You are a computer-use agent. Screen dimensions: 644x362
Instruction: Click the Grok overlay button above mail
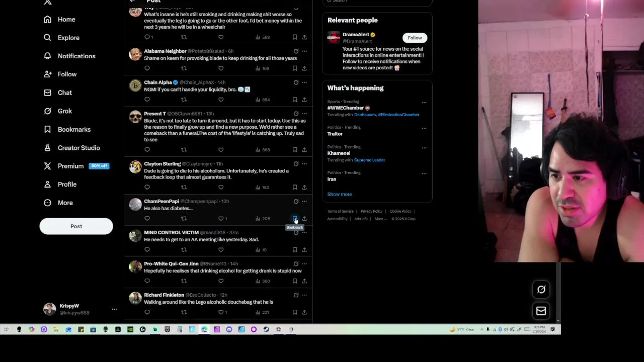pyautogui.click(x=541, y=290)
